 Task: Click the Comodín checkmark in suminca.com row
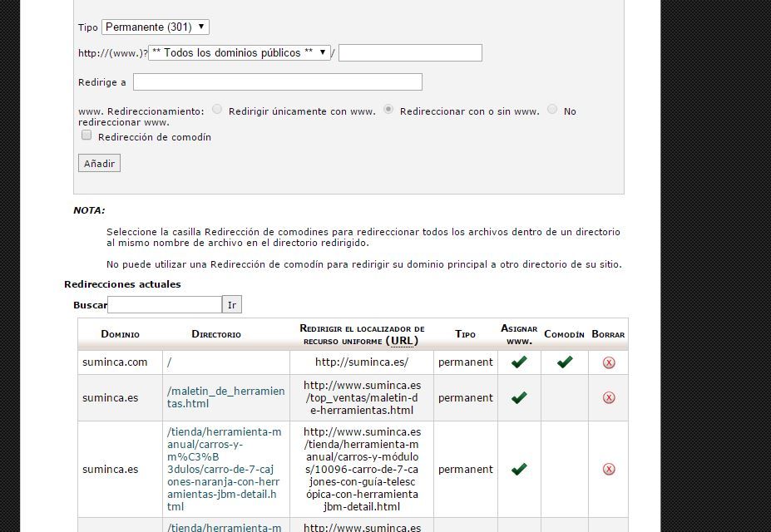tap(565, 362)
